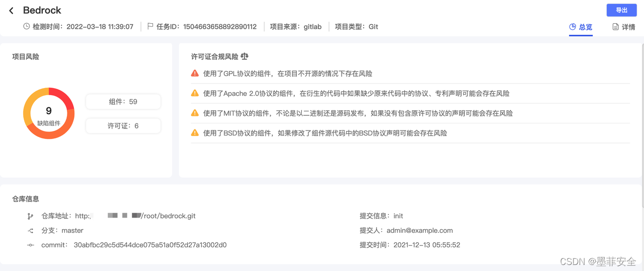This screenshot has height=271, width=644.
Task: Click the 提交信息 init value
Action: pos(398,216)
